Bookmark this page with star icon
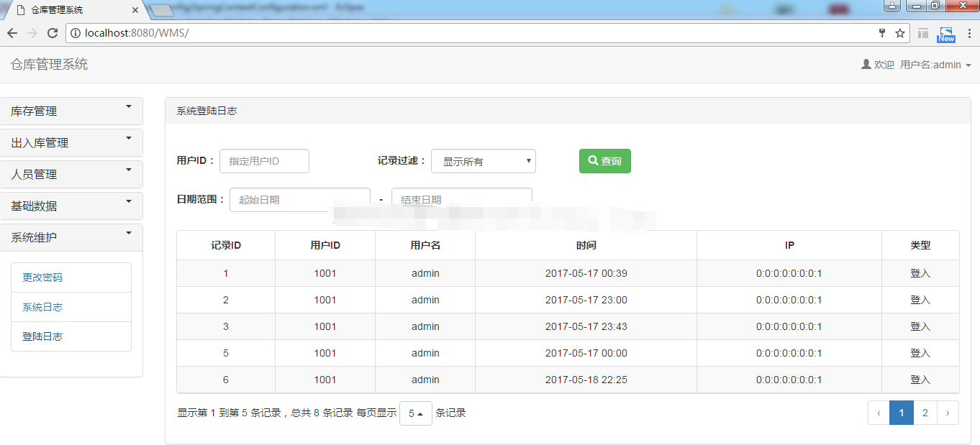 [899, 33]
